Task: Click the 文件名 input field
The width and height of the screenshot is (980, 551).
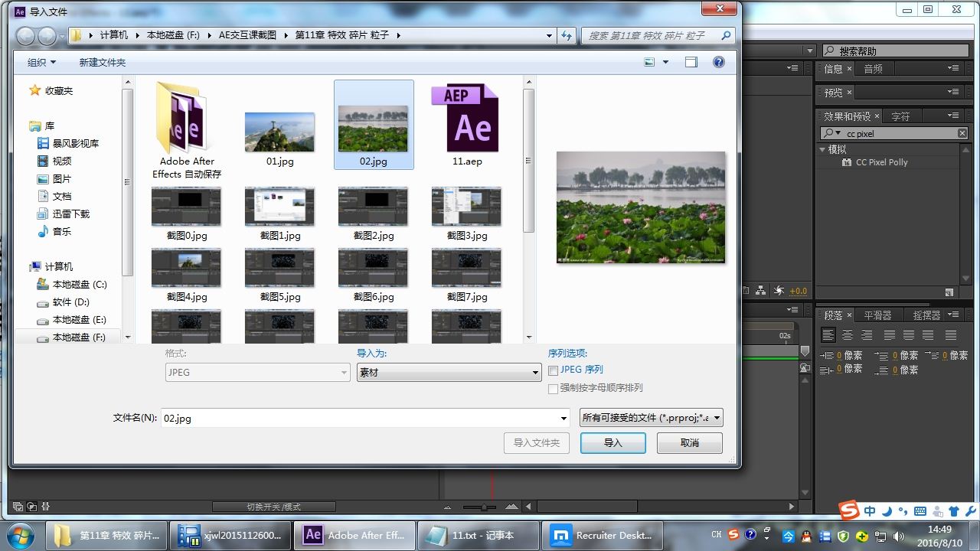Action: pyautogui.click(x=359, y=418)
